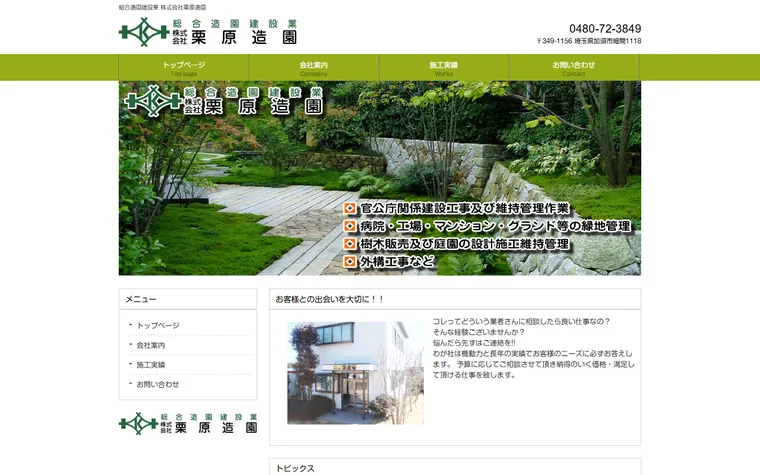Click the orange bullet icon beside 病院・工場
Viewport: 760px width, 475px height.
[350, 226]
